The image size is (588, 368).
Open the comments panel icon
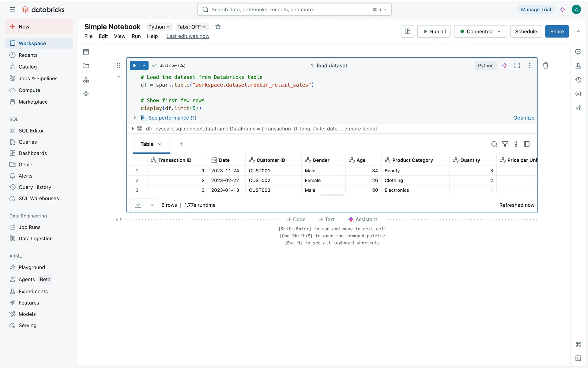coord(578,52)
